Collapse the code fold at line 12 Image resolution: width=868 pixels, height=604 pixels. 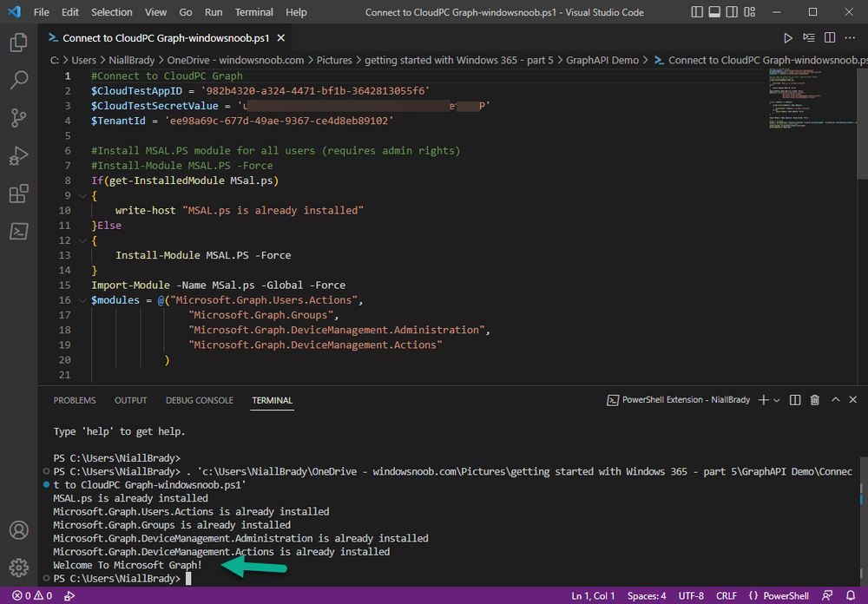82,240
